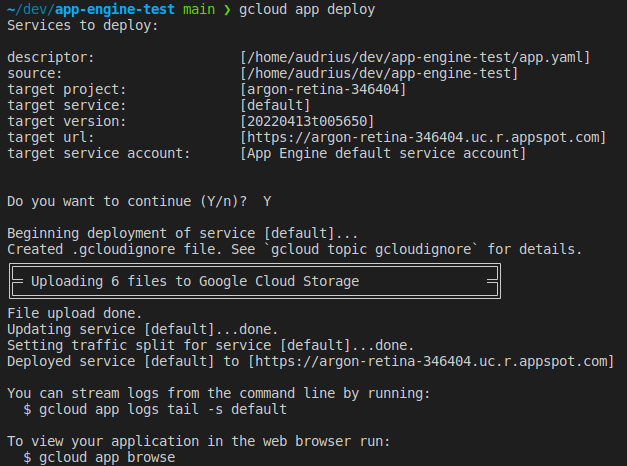Click the 'gcloud app deploy' command text
627x466 pixels.
307,9
